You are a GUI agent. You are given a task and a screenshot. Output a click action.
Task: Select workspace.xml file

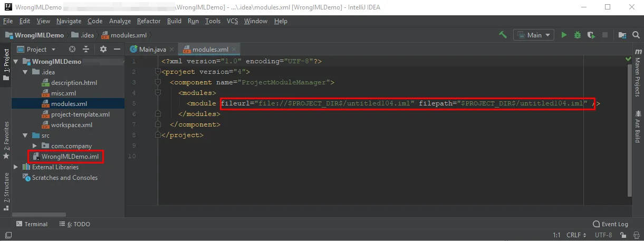(x=67, y=125)
